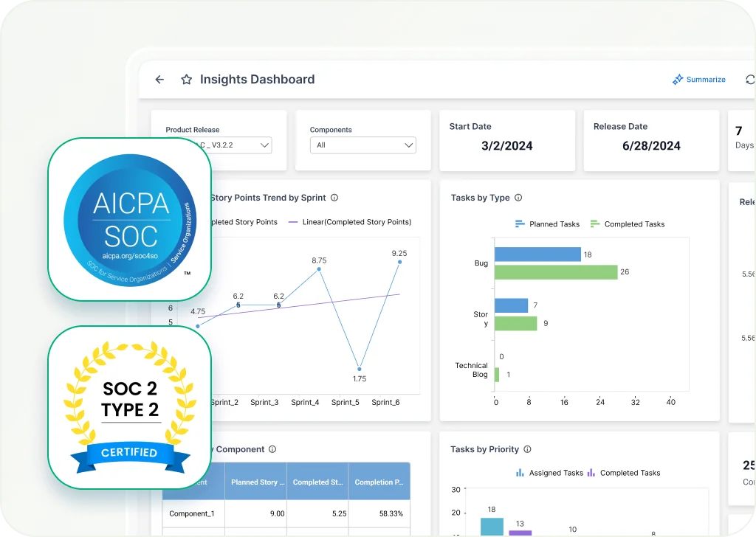The image size is (756, 537).
Task: Open info icon beside Tasks by Type
Action: point(518,198)
